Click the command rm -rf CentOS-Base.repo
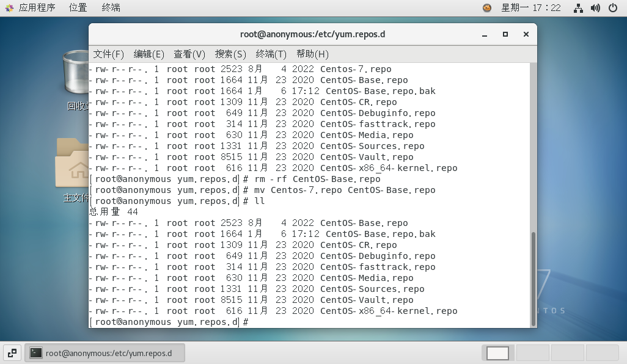Image resolution: width=627 pixels, height=364 pixels. pos(318,179)
